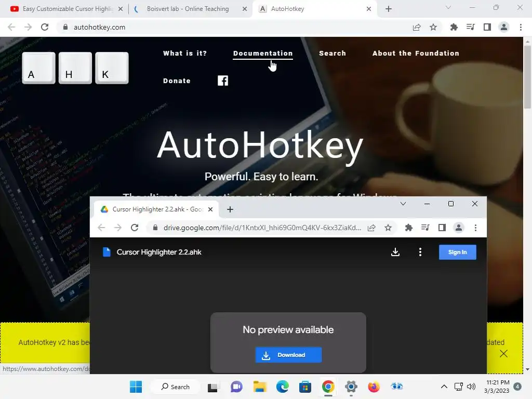The height and width of the screenshot is (399, 532).
Task: Share autohotkey.com page via share icon
Action: [417, 27]
